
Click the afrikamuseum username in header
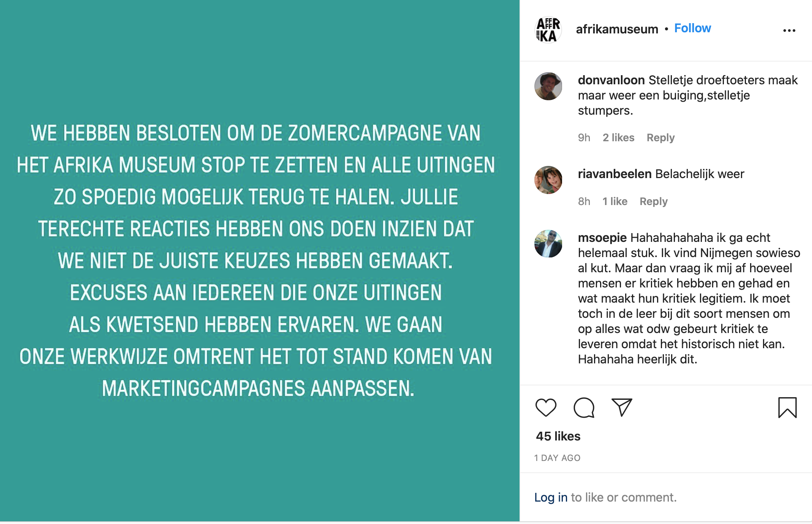[x=617, y=29]
